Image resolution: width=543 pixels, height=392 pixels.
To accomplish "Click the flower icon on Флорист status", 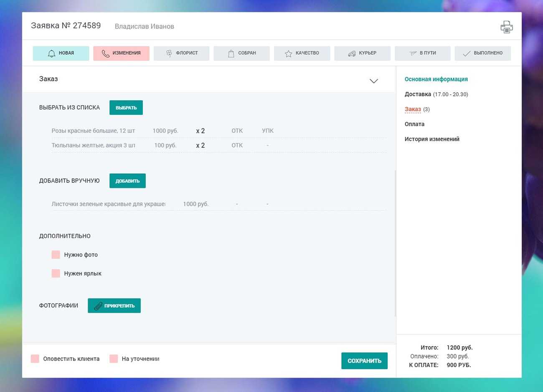I will point(169,53).
